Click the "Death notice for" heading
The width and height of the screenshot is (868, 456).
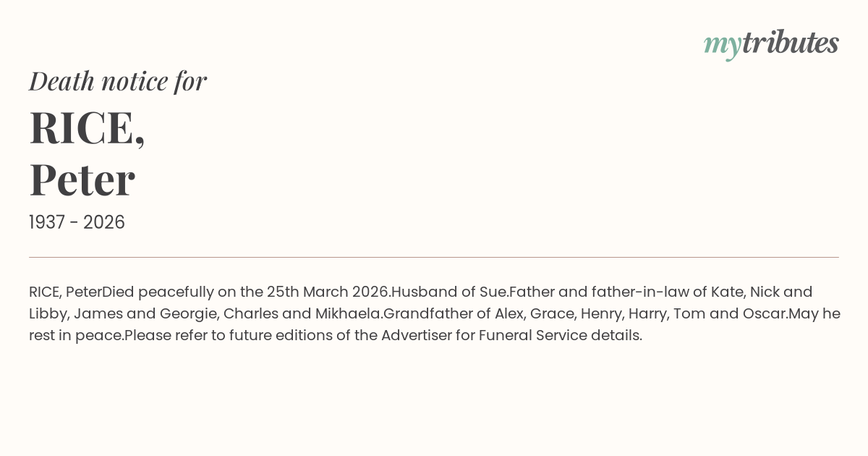(x=118, y=81)
